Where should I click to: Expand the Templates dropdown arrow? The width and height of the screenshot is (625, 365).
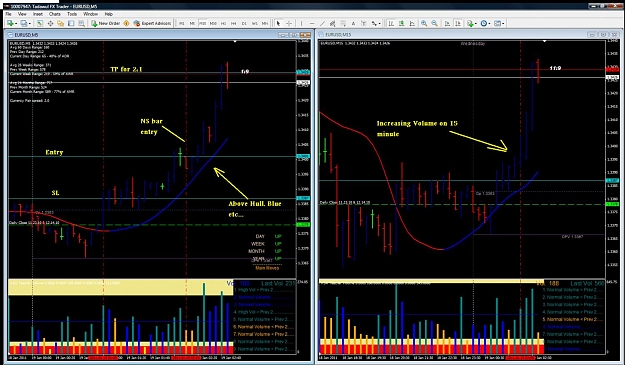pyautogui.click(x=503, y=24)
